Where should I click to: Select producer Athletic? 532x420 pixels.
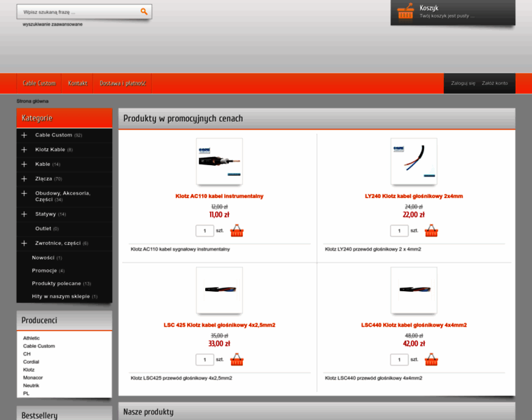[x=31, y=338]
